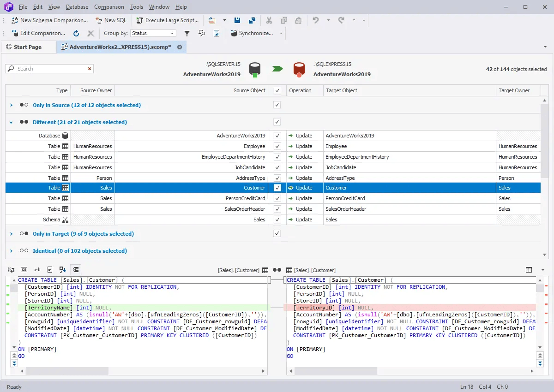Open the Comparison menu
The image size is (554, 392).
(x=109, y=6)
